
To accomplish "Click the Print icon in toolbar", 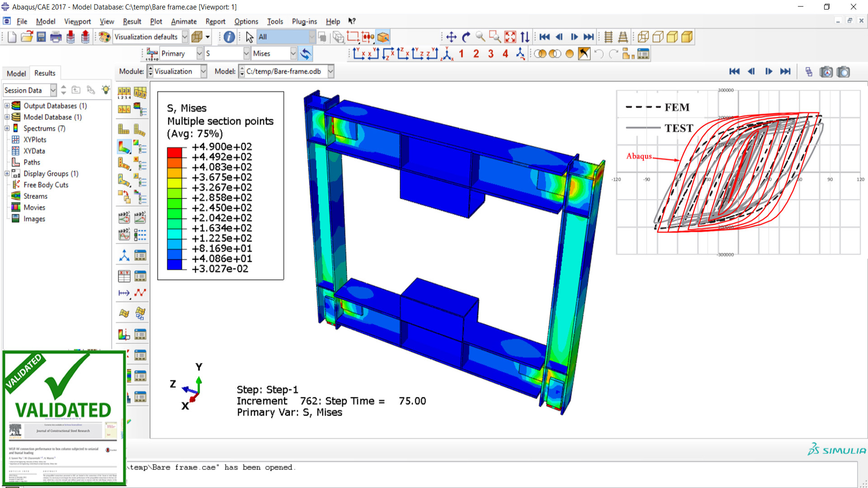I will click(x=56, y=37).
